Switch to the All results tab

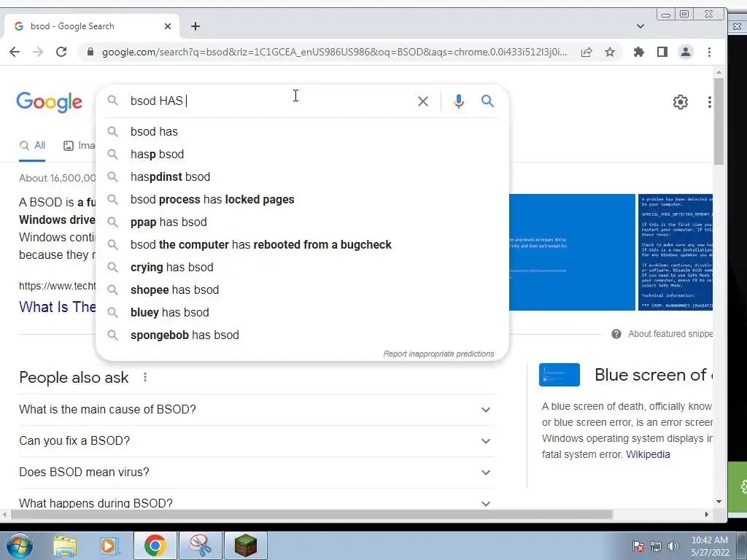pyautogui.click(x=32, y=146)
